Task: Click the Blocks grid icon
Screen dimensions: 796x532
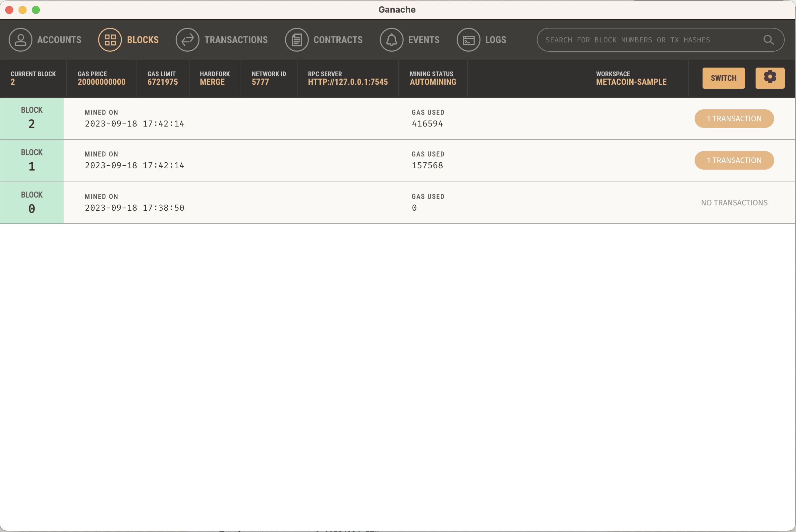Action: tap(110, 40)
